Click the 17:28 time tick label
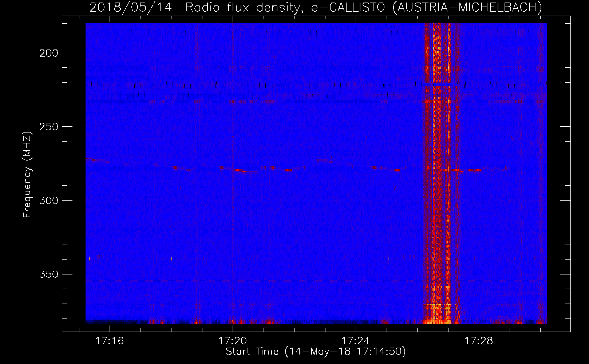 point(479,341)
